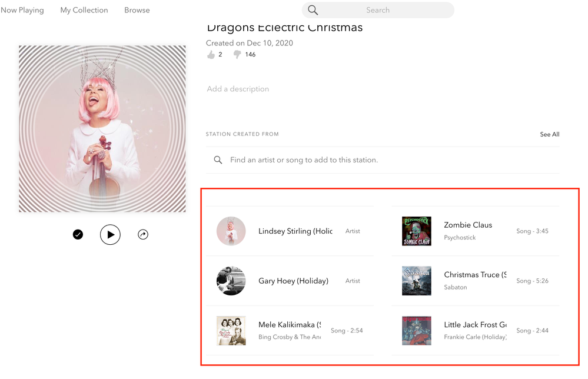The width and height of the screenshot is (588, 379).
Task: Select Christmas Truce song by Sabaton
Action: [x=474, y=275]
